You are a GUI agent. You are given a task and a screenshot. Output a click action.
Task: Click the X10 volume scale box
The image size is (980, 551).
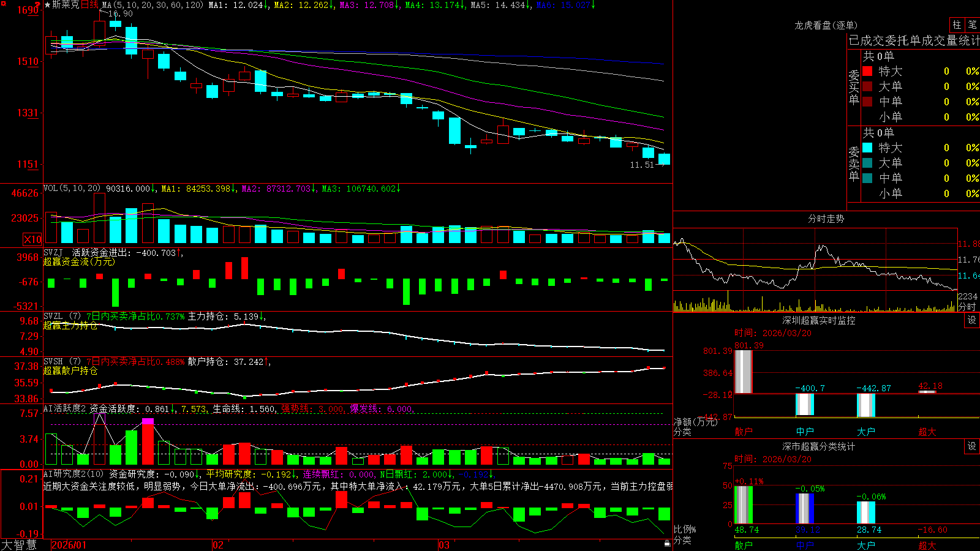pyautogui.click(x=32, y=239)
